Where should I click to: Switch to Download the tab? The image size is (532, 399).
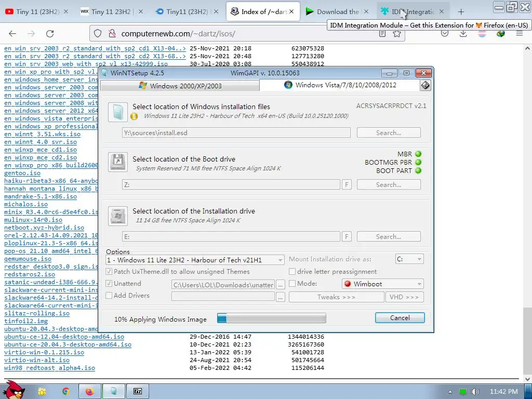pos(338,11)
